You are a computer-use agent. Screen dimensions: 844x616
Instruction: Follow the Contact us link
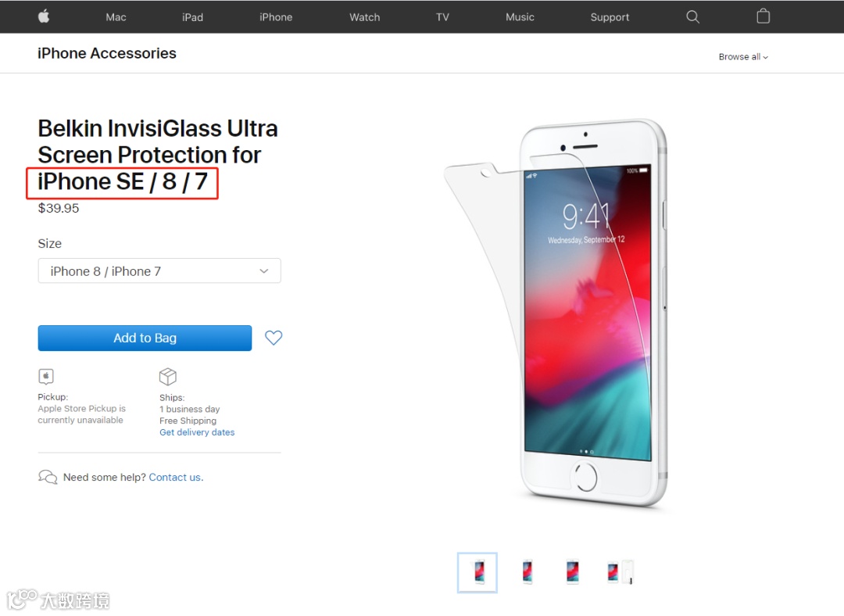(x=176, y=477)
